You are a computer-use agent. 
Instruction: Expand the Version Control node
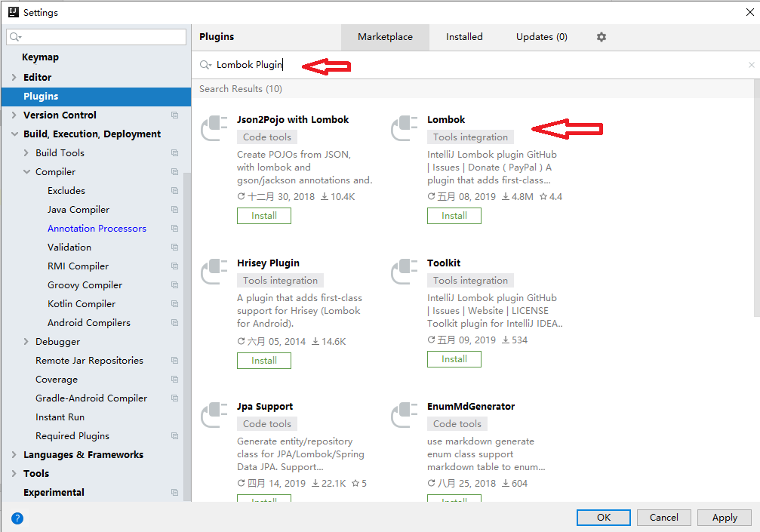[x=14, y=115]
